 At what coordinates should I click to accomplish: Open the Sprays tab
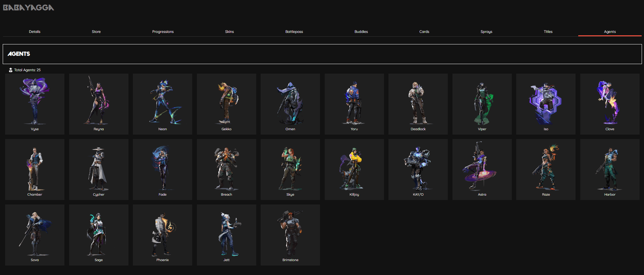pos(486,32)
